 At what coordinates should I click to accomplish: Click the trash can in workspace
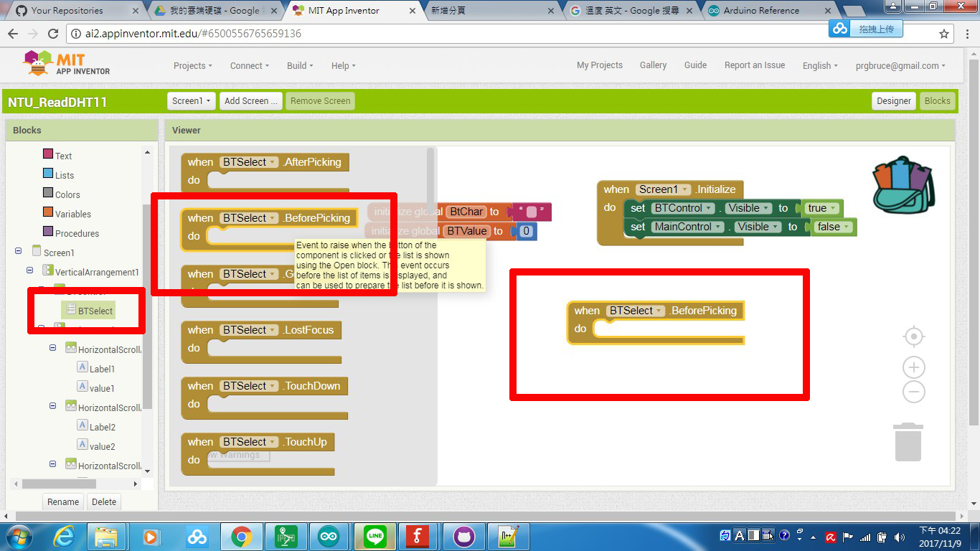pyautogui.click(x=908, y=442)
